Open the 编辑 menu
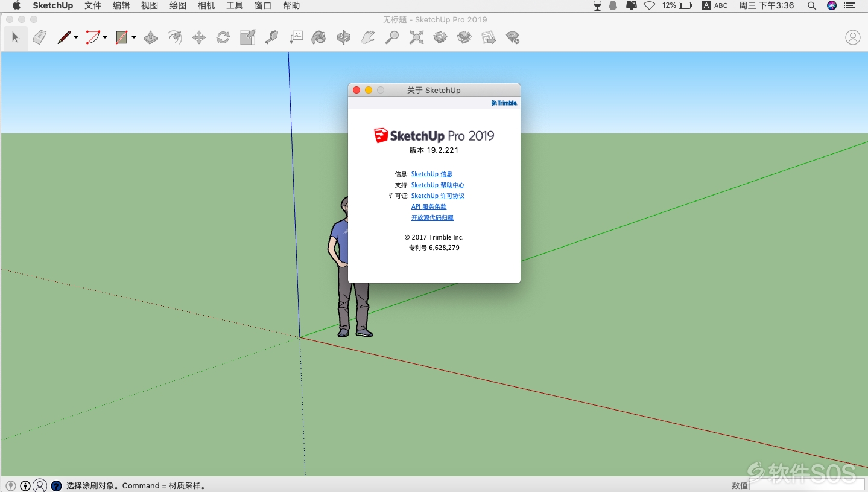The width and height of the screenshot is (868, 492). (121, 5)
